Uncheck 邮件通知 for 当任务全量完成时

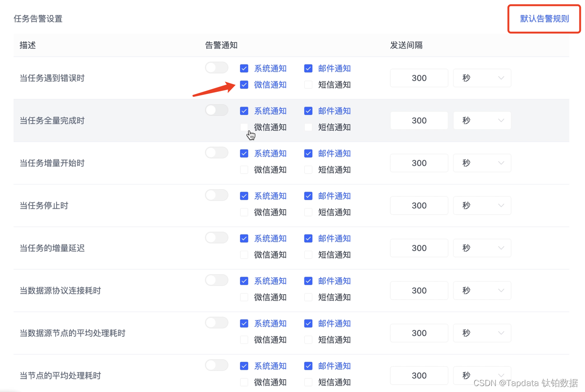click(308, 111)
